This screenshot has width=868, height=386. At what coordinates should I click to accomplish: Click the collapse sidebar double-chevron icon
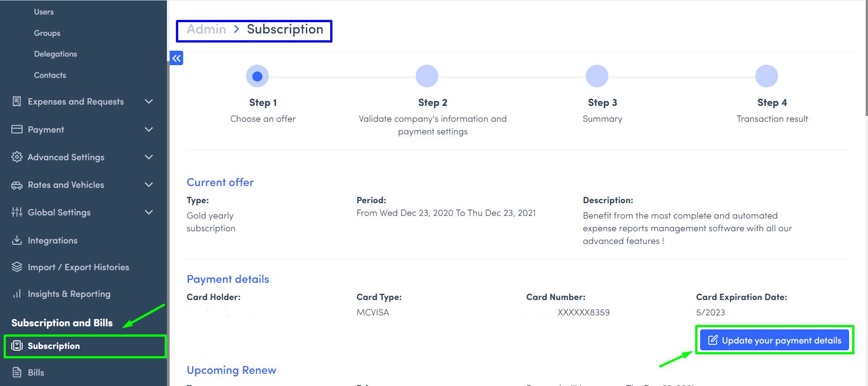click(176, 58)
